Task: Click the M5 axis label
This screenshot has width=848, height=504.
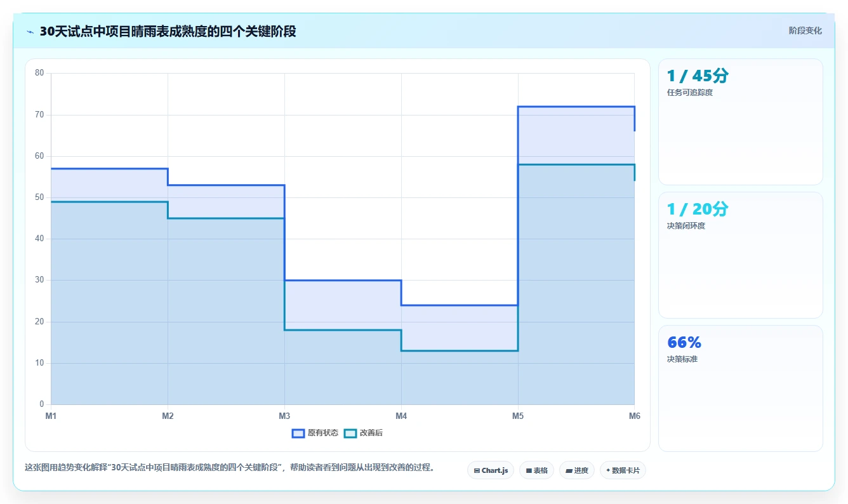Action: (x=518, y=416)
